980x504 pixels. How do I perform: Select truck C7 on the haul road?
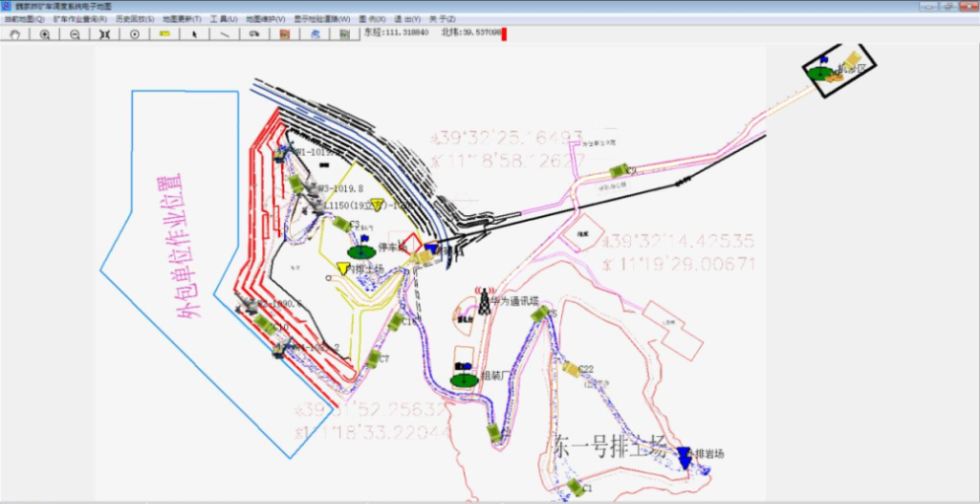pyautogui.click(x=374, y=359)
